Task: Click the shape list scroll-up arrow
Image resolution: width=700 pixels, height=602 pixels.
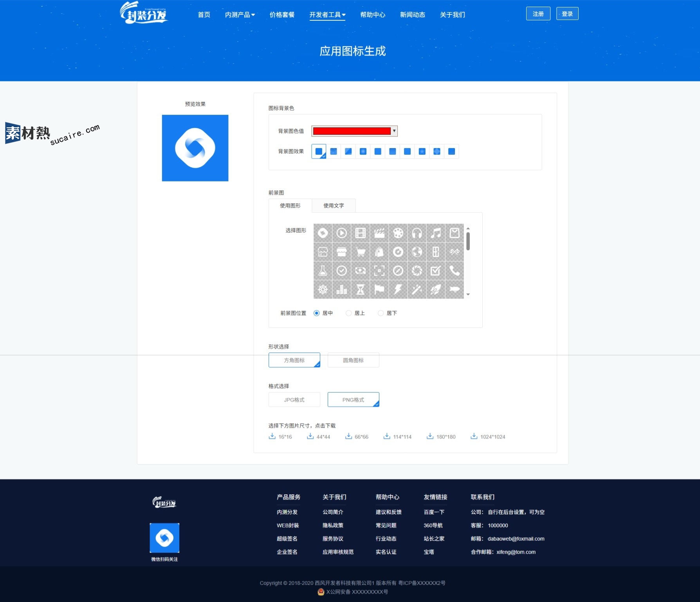Action: [468, 228]
